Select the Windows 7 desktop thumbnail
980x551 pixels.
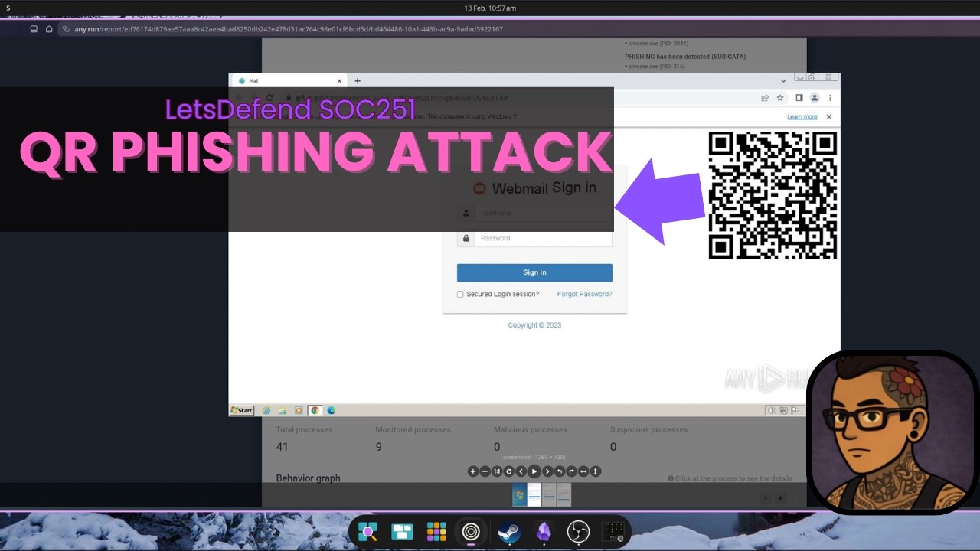point(519,495)
